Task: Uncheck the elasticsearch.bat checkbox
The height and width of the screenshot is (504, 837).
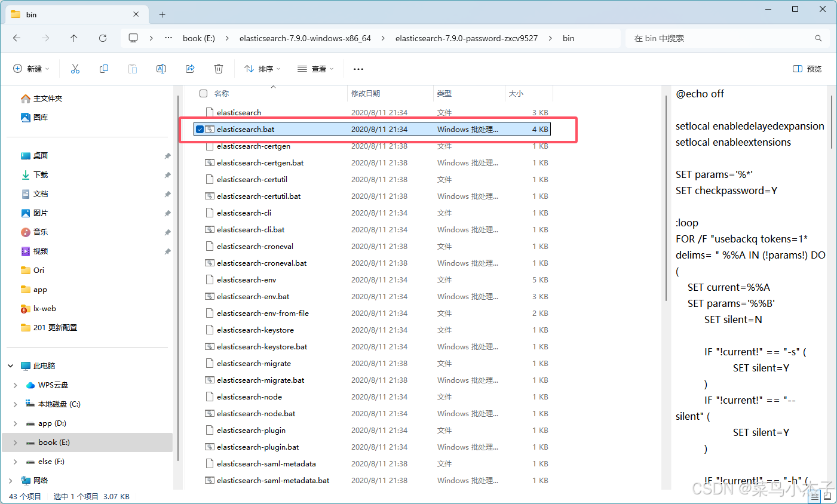Action: click(x=200, y=129)
